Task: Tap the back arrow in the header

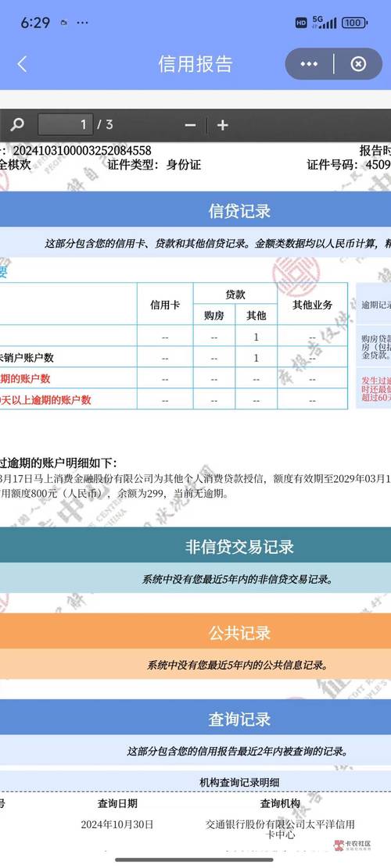Action: pos(22,64)
